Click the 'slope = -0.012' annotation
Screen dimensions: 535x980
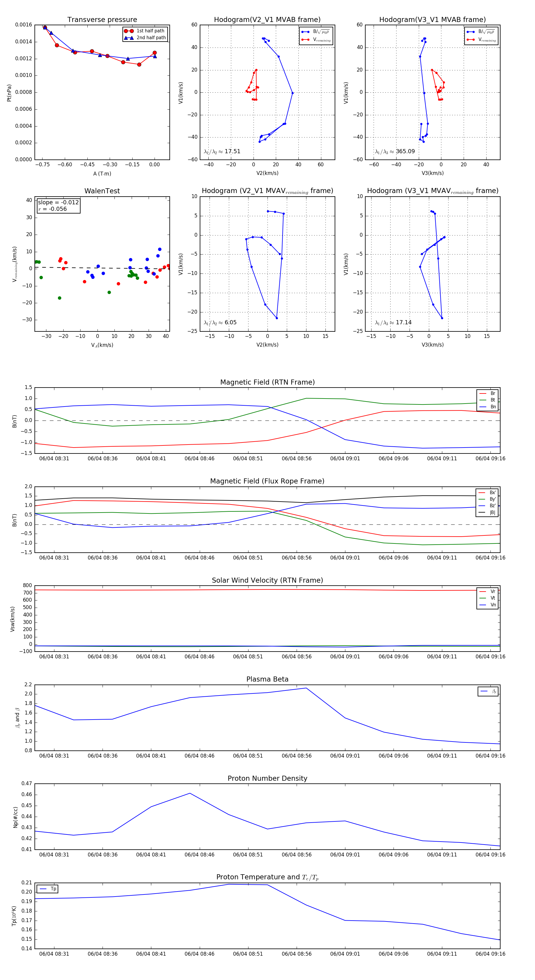pyautogui.click(x=58, y=203)
